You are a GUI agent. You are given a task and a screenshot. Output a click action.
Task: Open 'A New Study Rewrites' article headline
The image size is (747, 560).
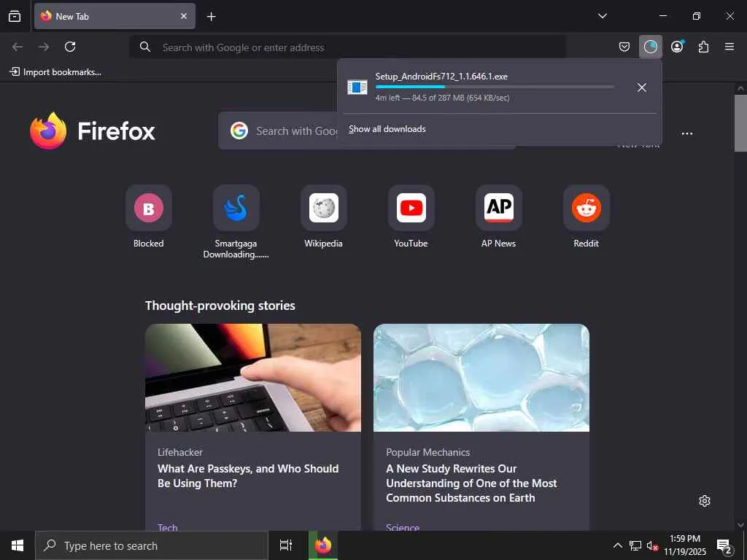click(471, 483)
